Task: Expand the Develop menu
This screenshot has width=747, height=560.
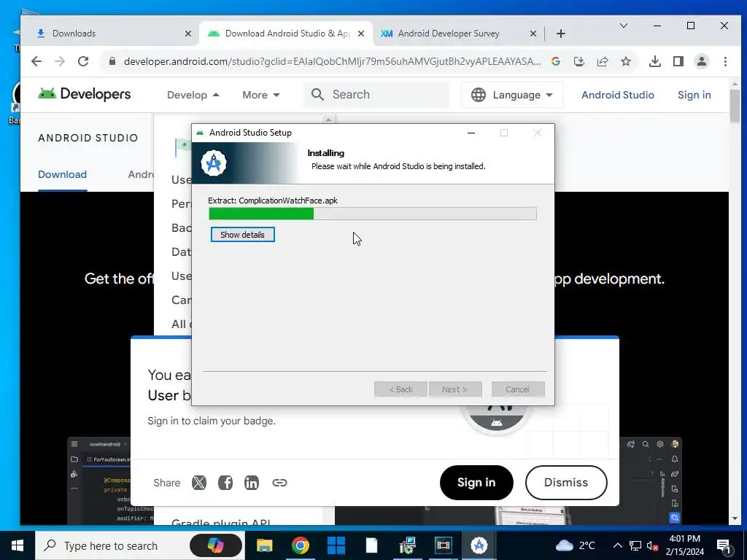Action: [193, 95]
